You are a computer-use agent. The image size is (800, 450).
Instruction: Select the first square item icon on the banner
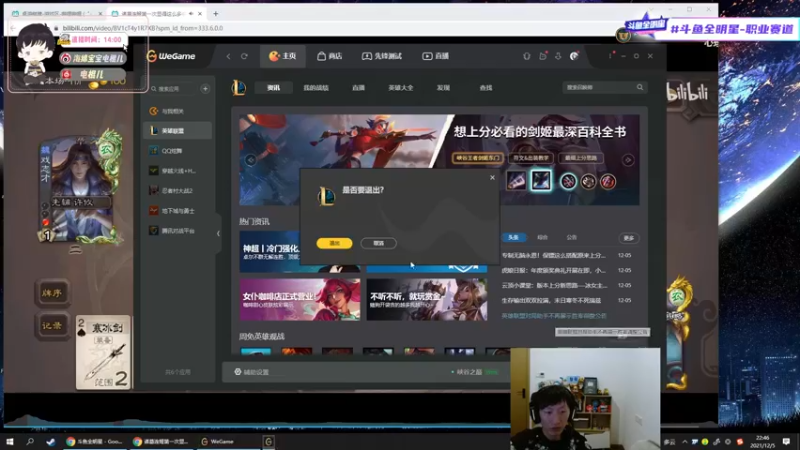pos(516,181)
